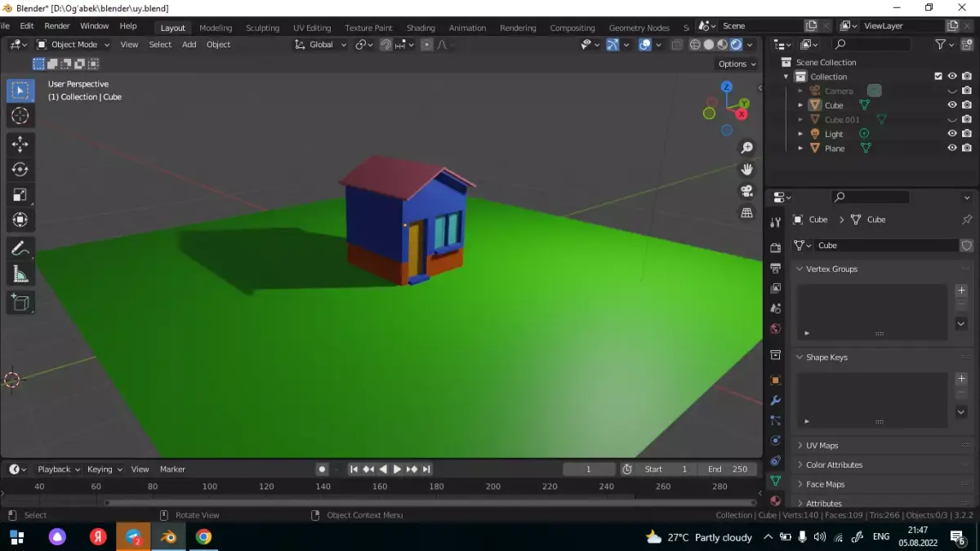This screenshot has width=980, height=551.
Task: Expand the UV Maps panel
Action: [x=800, y=446]
